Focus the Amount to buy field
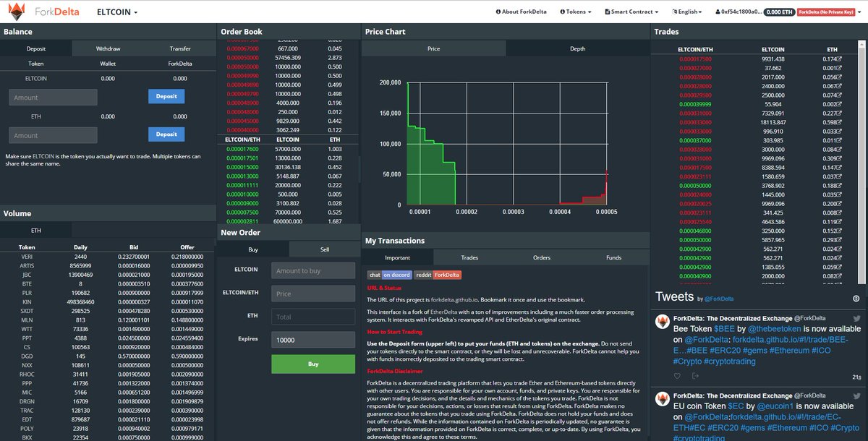The image size is (868, 441). (313, 270)
